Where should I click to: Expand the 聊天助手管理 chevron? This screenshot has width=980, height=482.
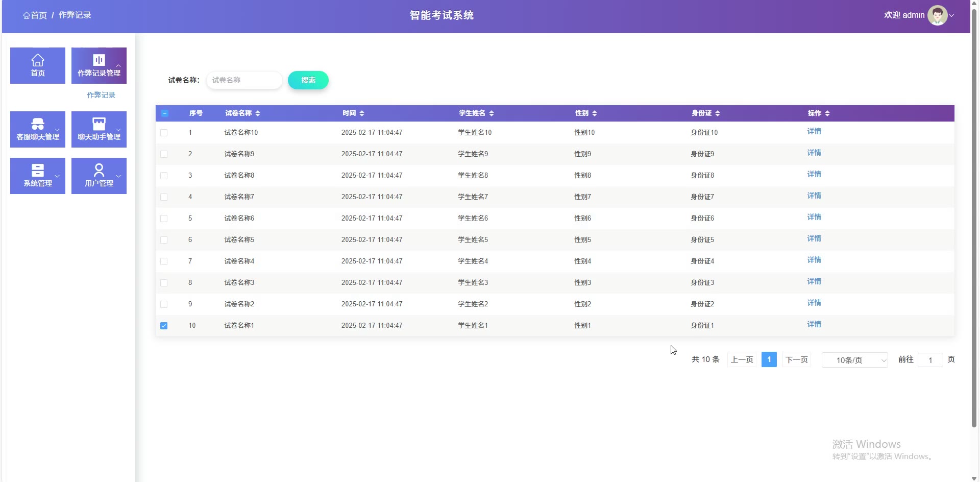click(x=118, y=130)
